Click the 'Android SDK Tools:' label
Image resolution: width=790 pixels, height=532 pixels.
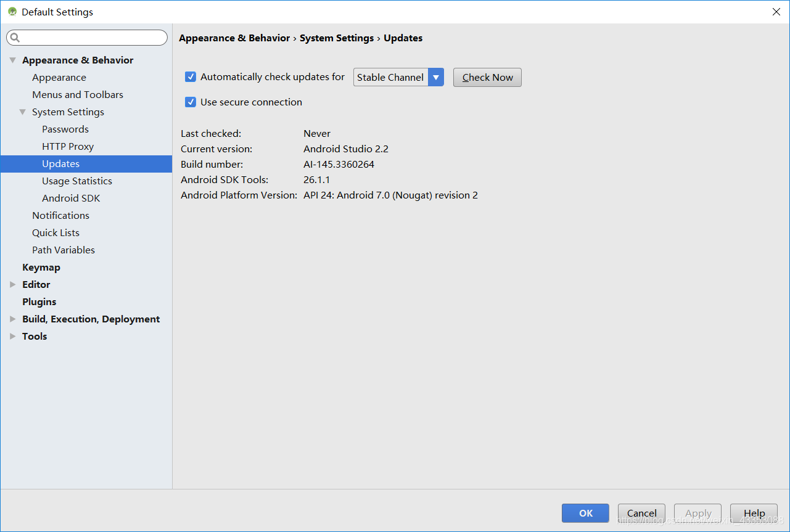[224, 180]
